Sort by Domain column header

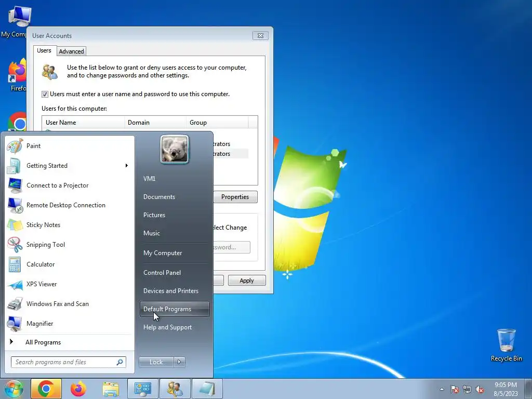pos(155,123)
